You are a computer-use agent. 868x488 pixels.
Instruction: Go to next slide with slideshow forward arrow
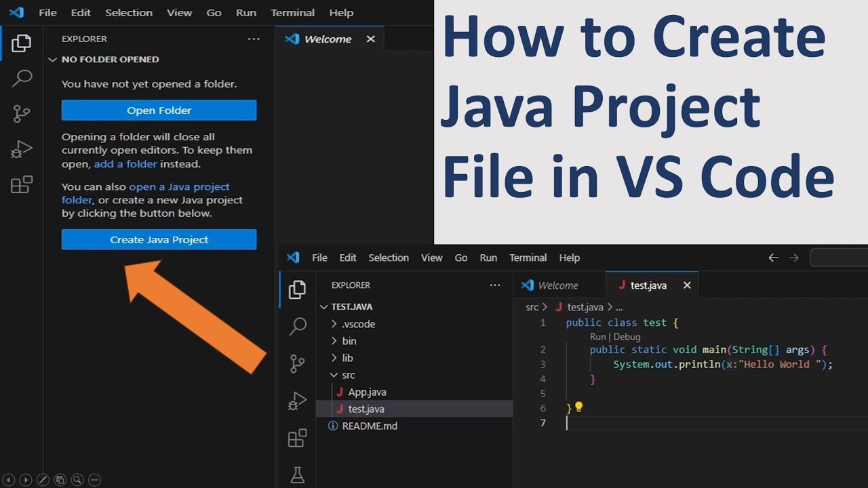(x=26, y=480)
